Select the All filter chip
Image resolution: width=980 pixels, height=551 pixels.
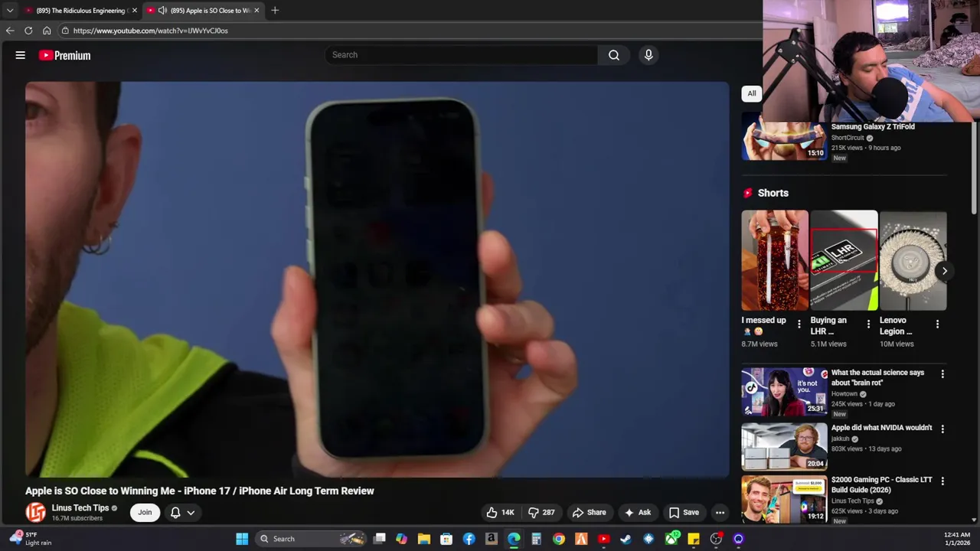[752, 93]
